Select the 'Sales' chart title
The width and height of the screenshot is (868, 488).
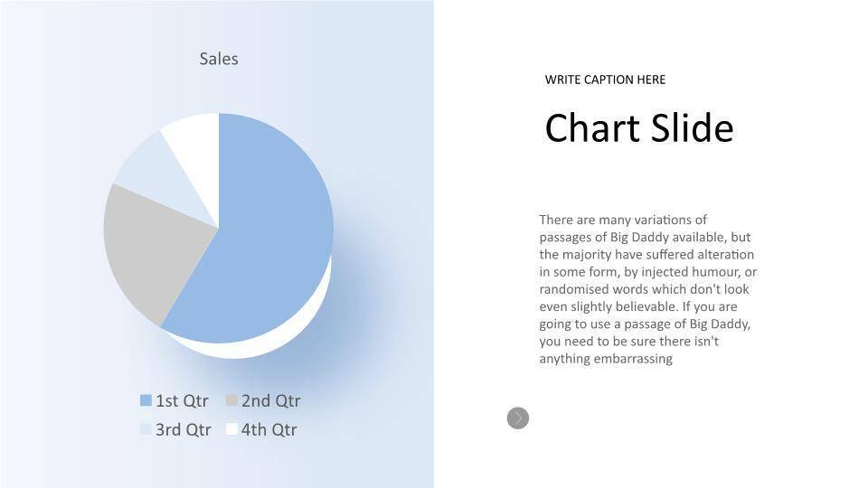pyautogui.click(x=219, y=59)
